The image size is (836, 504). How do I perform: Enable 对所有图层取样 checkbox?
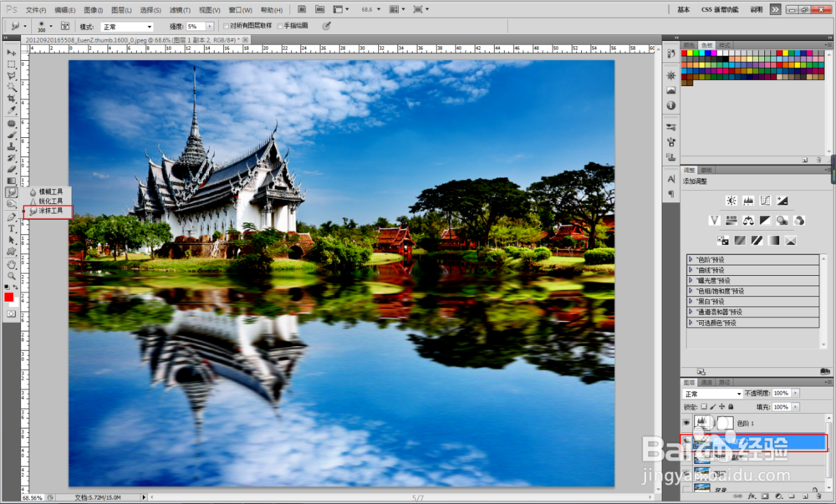226,26
